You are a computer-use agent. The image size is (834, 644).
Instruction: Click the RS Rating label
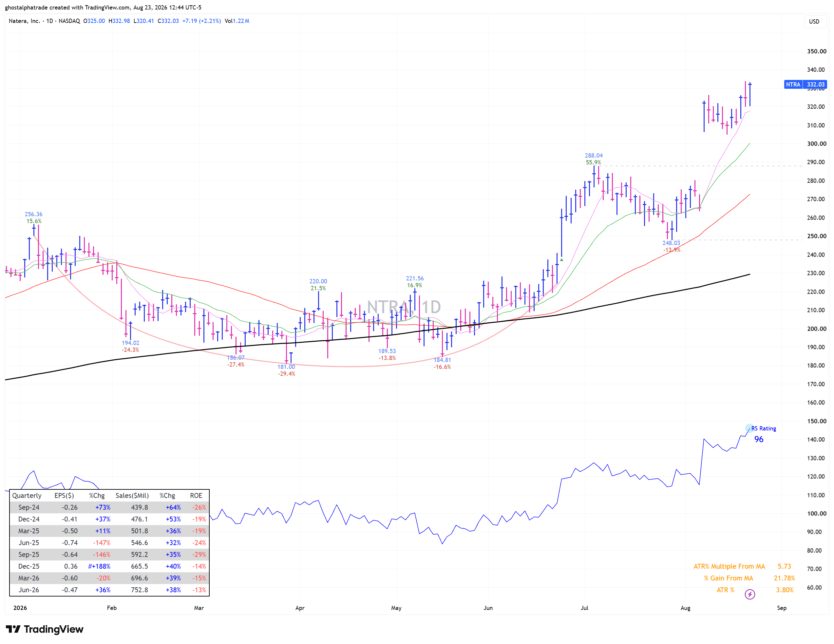[764, 428]
